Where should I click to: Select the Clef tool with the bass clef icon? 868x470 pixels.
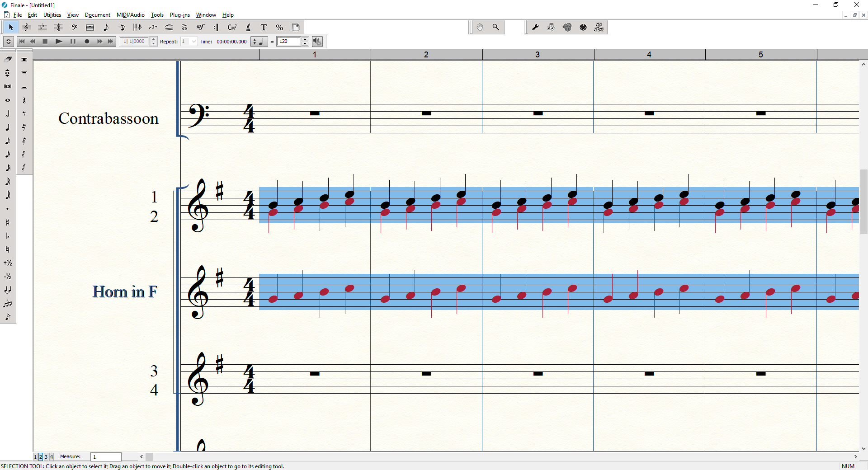point(74,28)
